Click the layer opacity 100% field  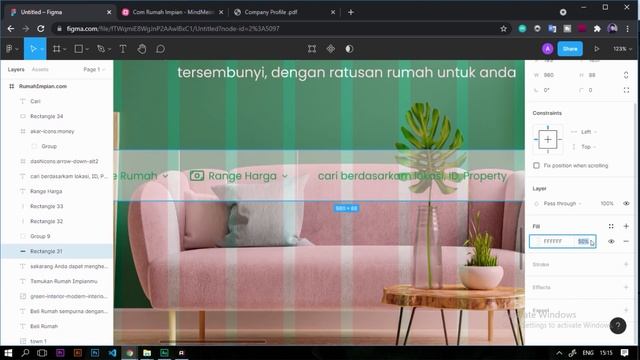coord(607,203)
